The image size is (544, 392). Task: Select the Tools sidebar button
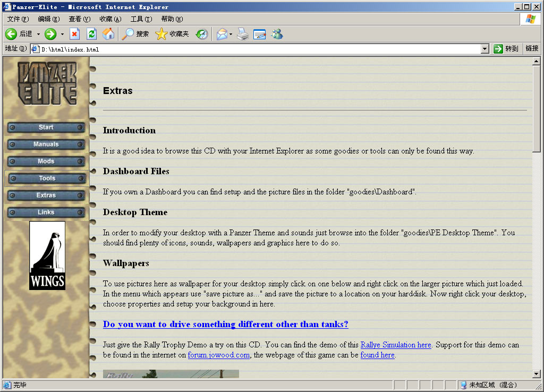[47, 178]
